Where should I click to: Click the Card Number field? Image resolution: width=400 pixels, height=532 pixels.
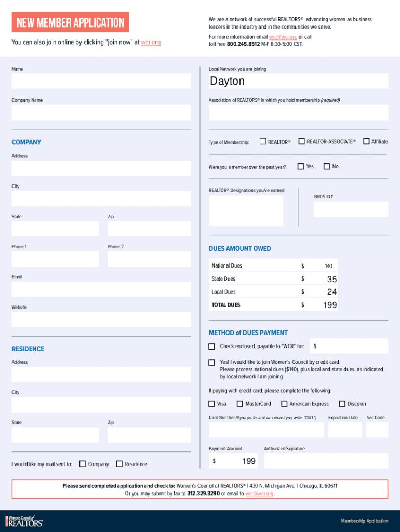coord(266,430)
